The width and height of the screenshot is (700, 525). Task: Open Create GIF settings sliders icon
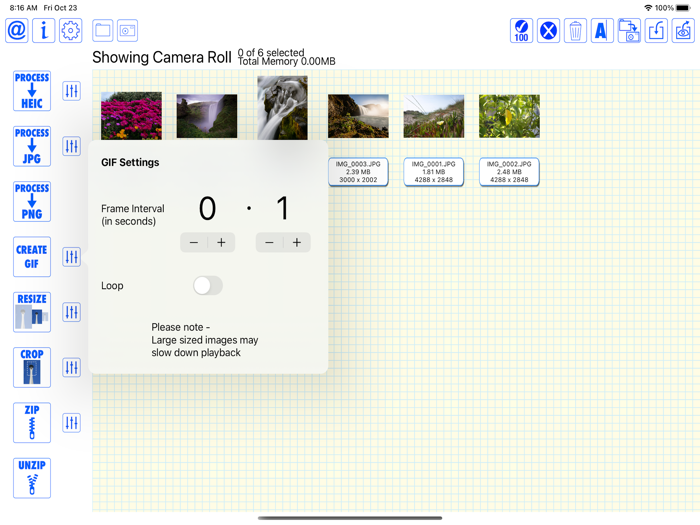click(x=71, y=257)
